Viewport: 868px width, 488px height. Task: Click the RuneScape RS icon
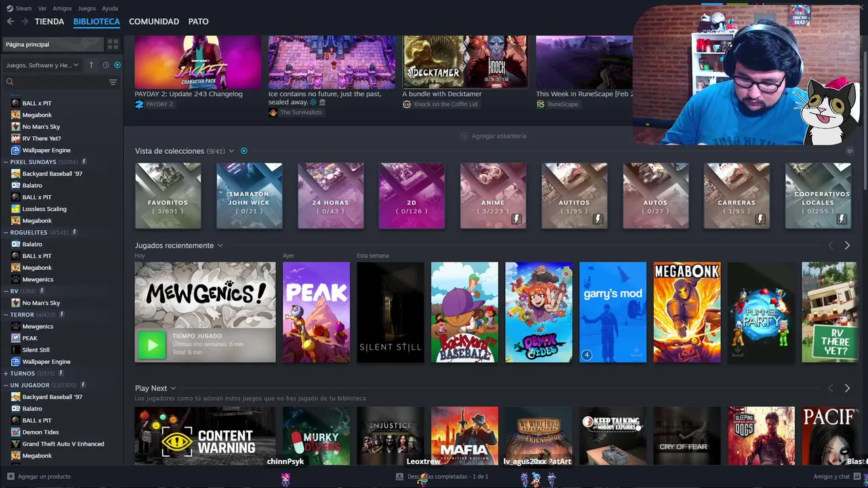coord(540,104)
